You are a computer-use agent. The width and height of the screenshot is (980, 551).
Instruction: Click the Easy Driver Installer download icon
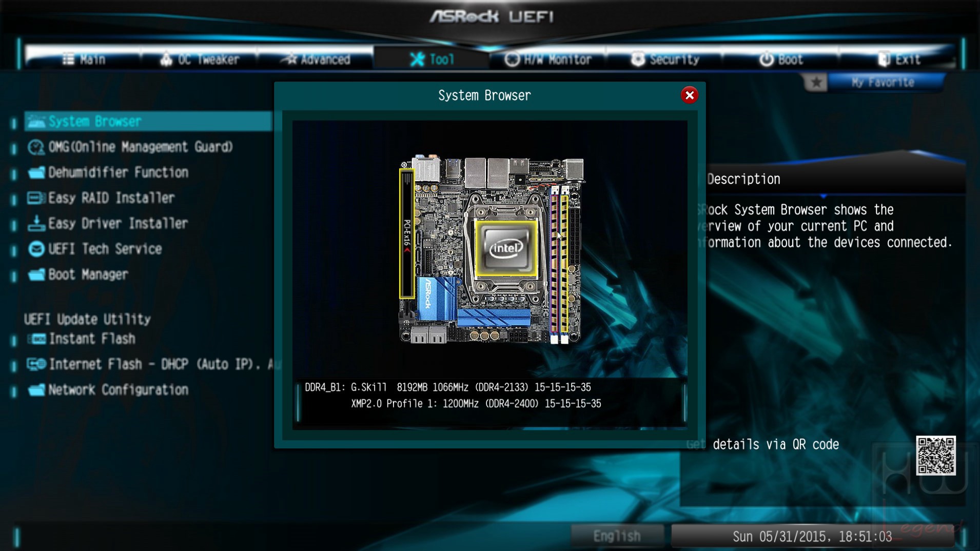36,223
